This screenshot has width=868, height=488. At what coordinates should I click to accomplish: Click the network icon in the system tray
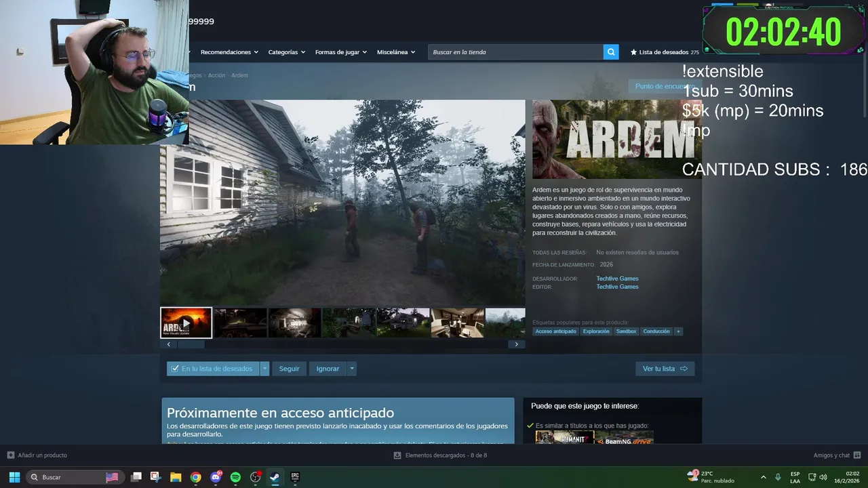(x=812, y=477)
